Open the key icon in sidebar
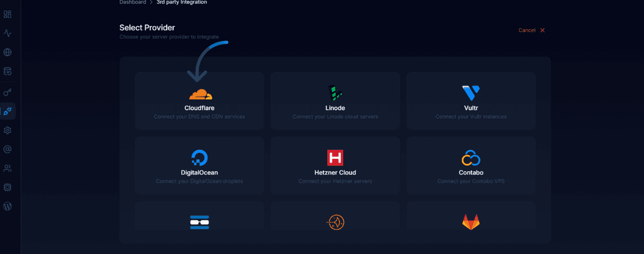The width and height of the screenshot is (644, 254). [x=8, y=92]
